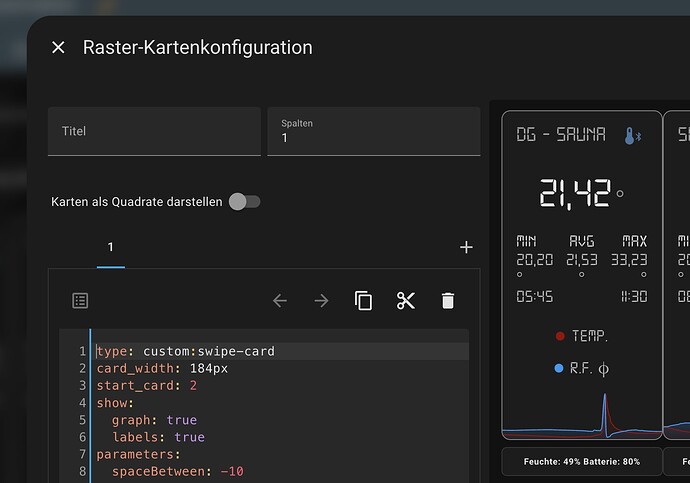This screenshot has width=690, height=483.
Task: Select card tab 1
Action: point(111,247)
